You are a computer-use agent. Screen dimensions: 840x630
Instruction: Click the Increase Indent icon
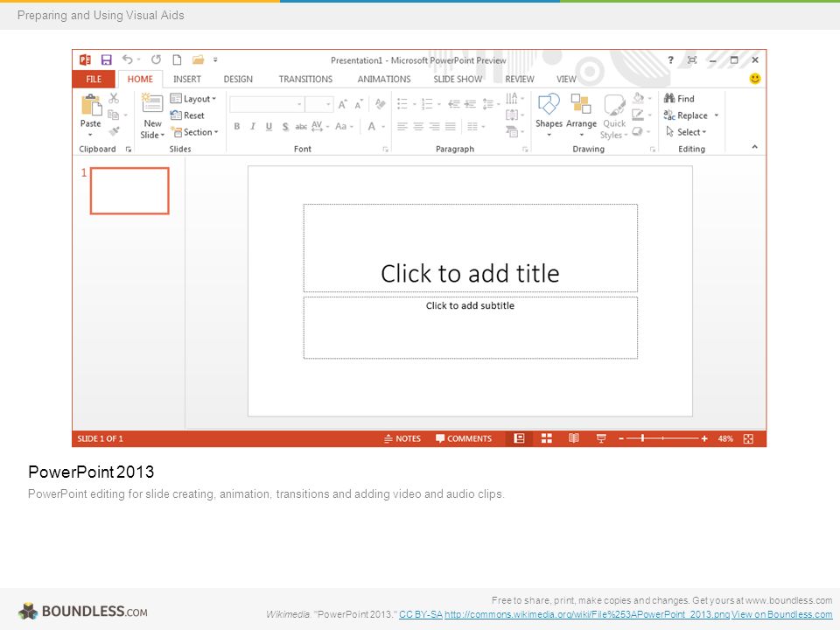[471, 104]
